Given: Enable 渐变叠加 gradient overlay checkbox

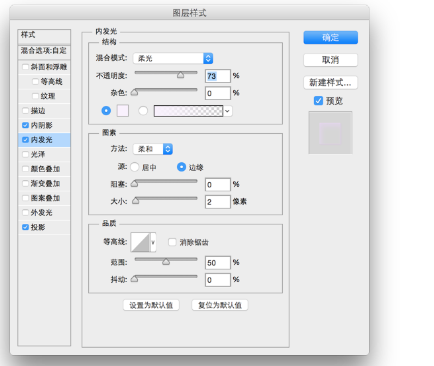Looking at the screenshot, I should click(x=25, y=183).
